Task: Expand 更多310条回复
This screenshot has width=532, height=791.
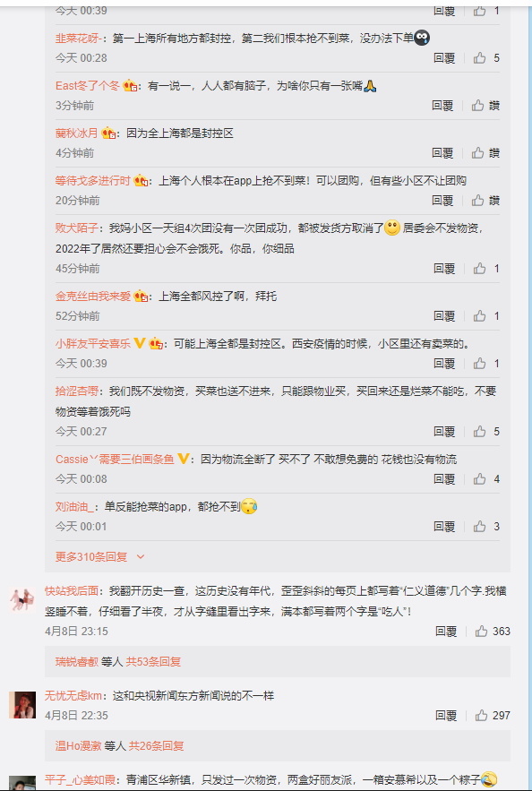Action: click(99, 557)
